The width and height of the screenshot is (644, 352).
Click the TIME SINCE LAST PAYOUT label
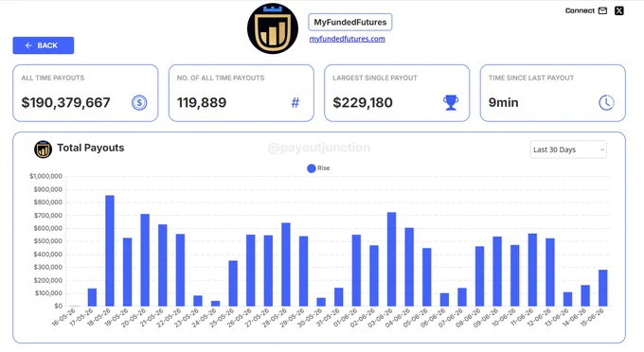(531, 78)
